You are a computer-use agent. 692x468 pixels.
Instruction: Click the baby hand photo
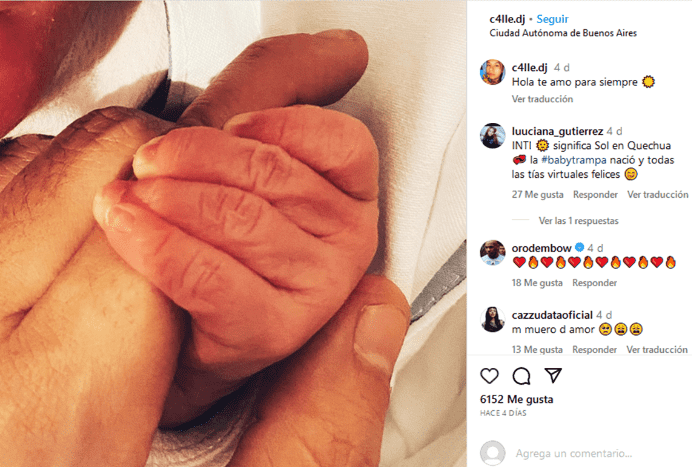coord(233,234)
